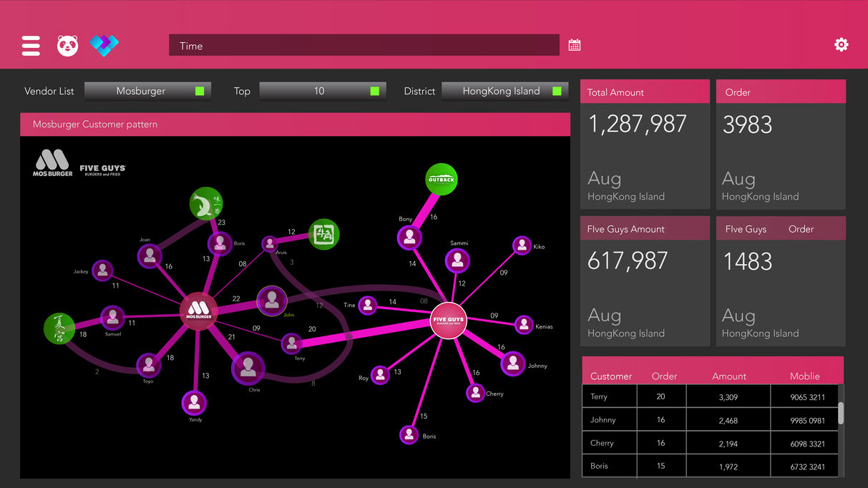Click Tina's customer node
The height and width of the screenshot is (488, 868).
pos(368,306)
